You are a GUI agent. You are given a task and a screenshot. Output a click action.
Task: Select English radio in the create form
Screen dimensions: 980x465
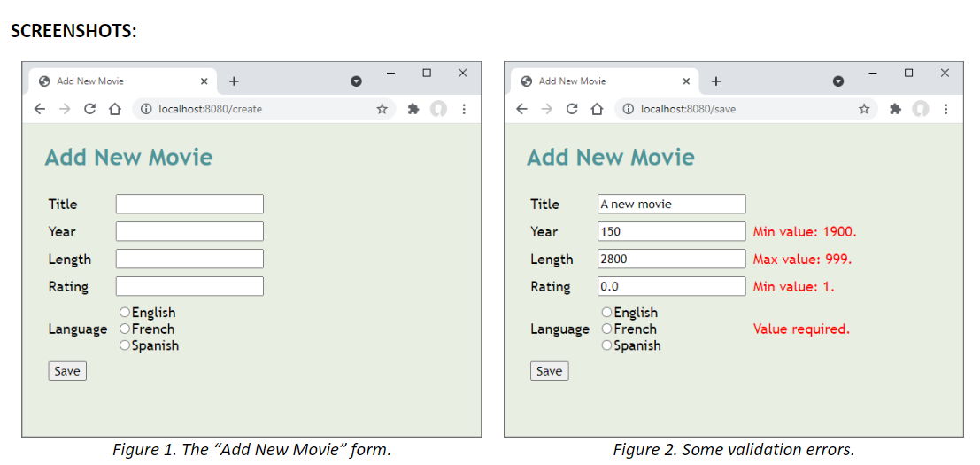[124, 312]
